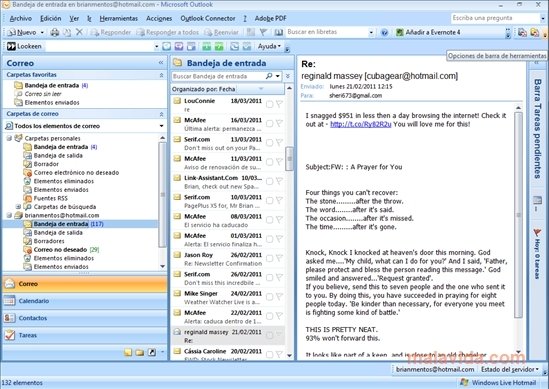Open the Todos los elementos de correo dropdown
549x389 pixels.
coord(161,126)
